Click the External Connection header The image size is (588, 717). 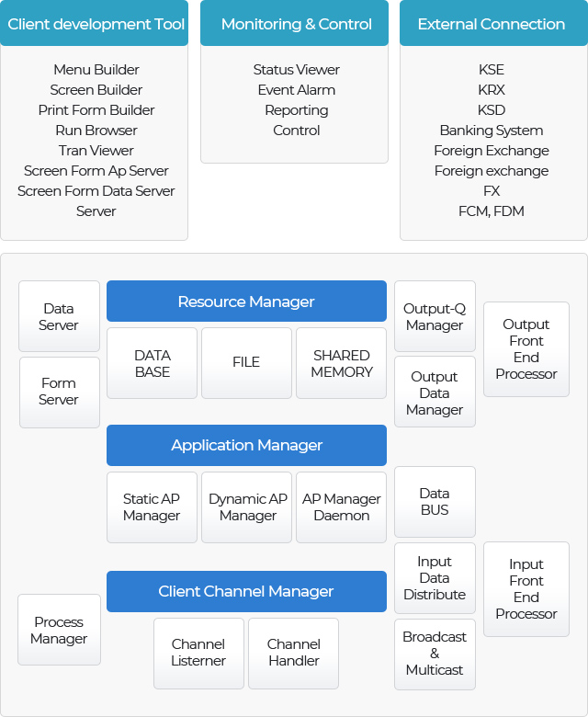pos(493,23)
